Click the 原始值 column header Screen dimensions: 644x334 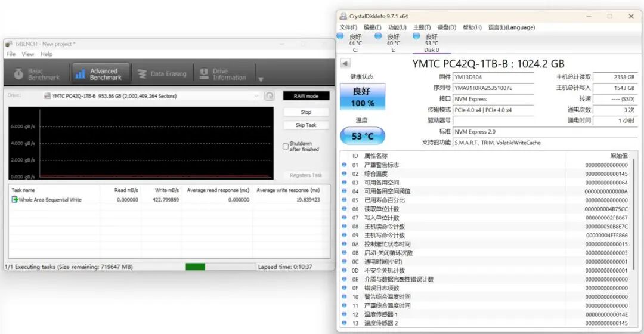[618, 156]
